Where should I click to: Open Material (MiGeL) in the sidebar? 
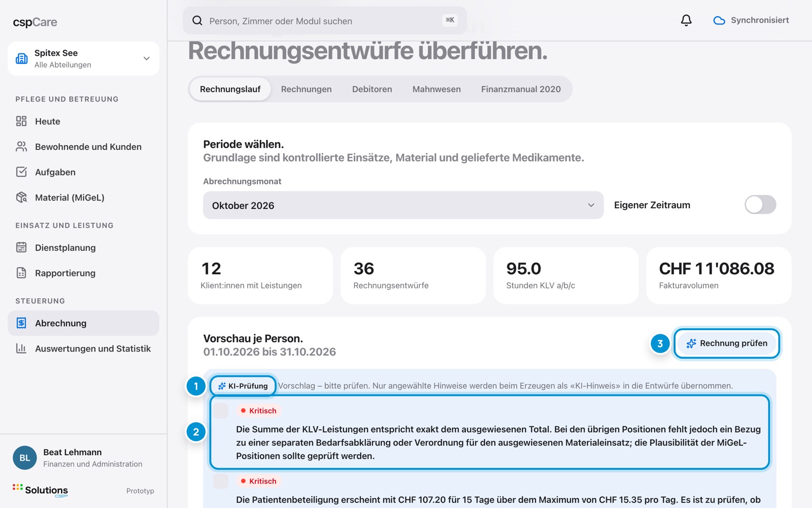83,198
